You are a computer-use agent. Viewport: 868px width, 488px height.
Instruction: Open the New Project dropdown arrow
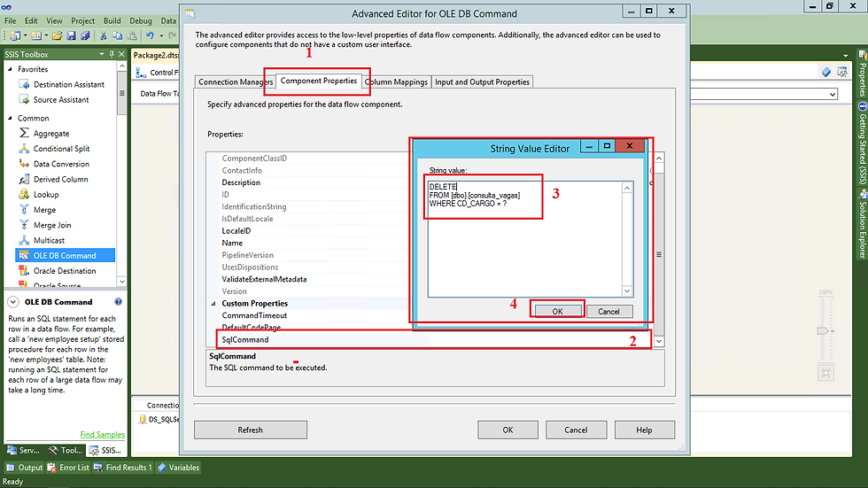point(25,36)
